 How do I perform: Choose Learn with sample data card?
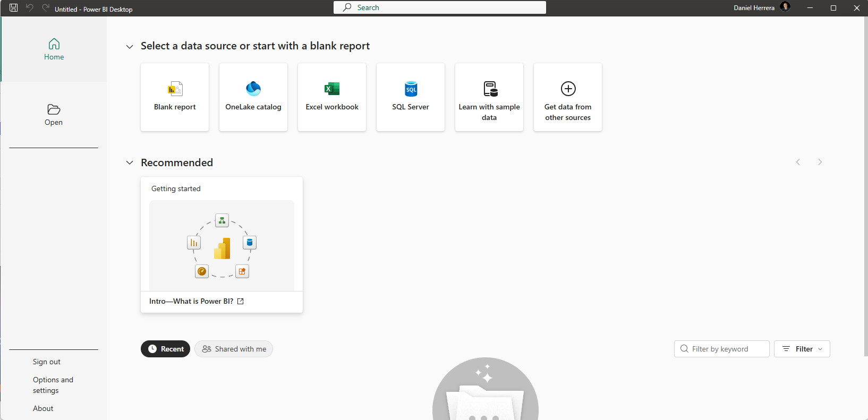coord(489,97)
